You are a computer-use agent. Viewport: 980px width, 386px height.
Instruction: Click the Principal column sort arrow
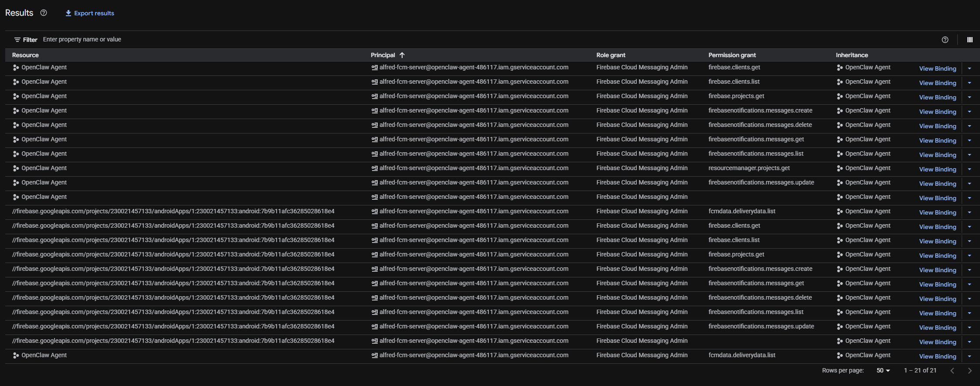[402, 55]
